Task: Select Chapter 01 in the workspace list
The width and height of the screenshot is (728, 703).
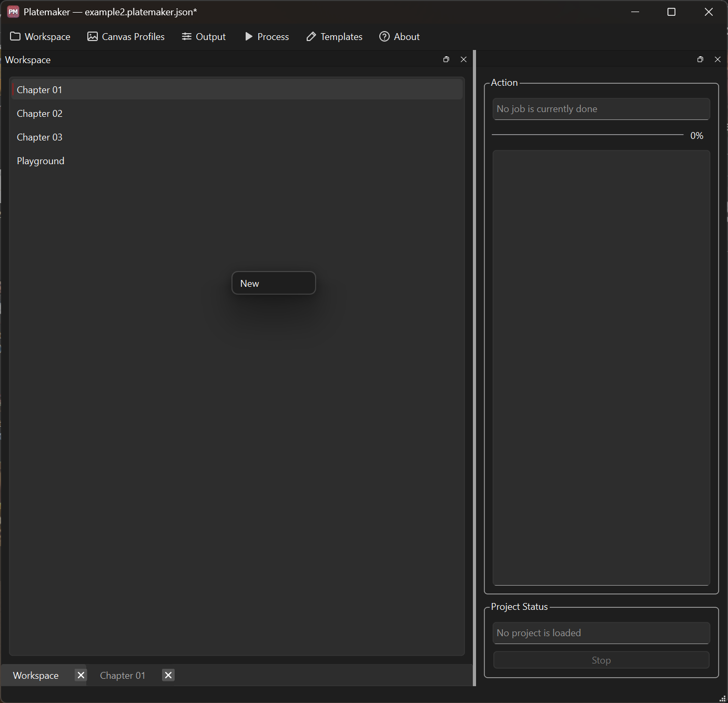Action: tap(237, 89)
